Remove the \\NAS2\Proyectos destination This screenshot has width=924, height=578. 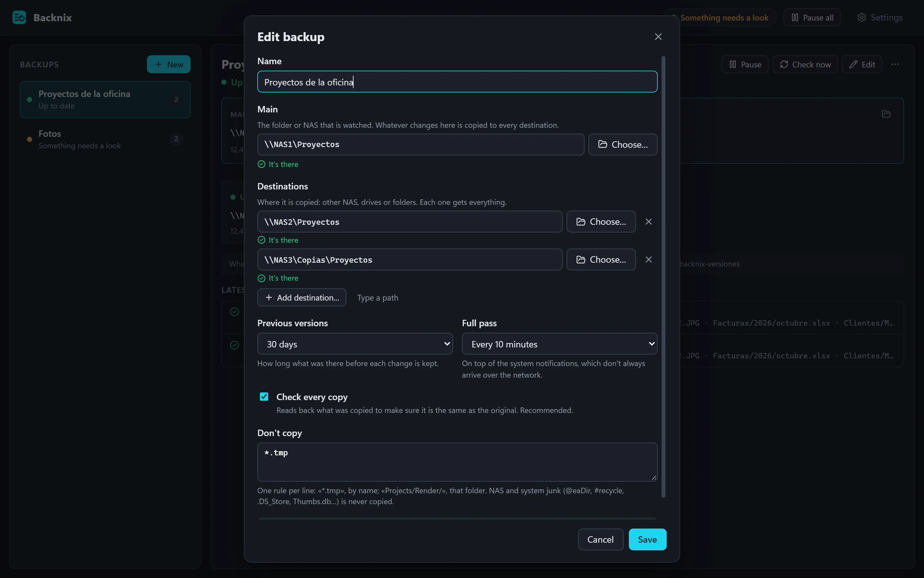click(648, 222)
